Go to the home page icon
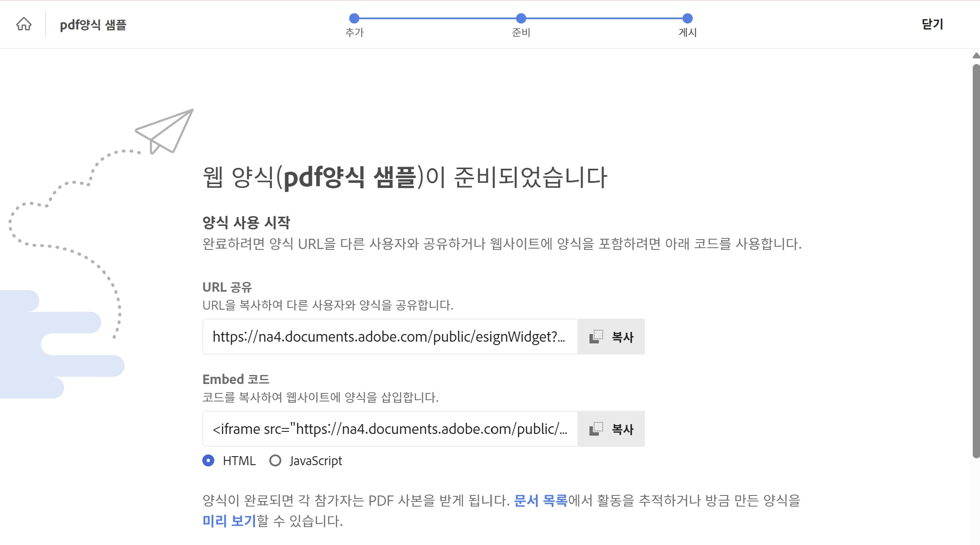This screenshot has width=980, height=545. point(24,24)
